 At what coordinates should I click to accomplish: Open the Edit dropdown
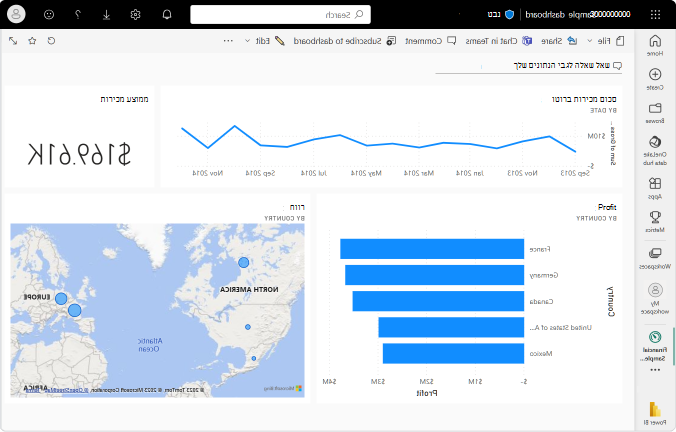click(x=265, y=41)
